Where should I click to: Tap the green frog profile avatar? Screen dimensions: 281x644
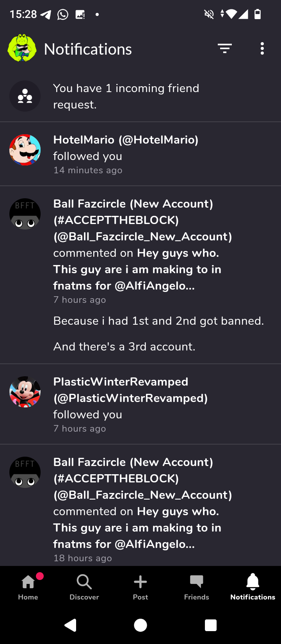tap(22, 48)
